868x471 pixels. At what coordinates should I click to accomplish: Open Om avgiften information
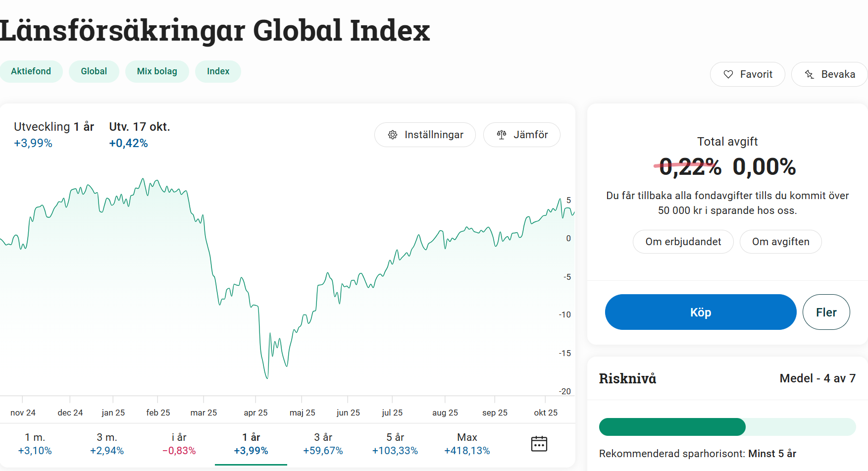tap(780, 242)
